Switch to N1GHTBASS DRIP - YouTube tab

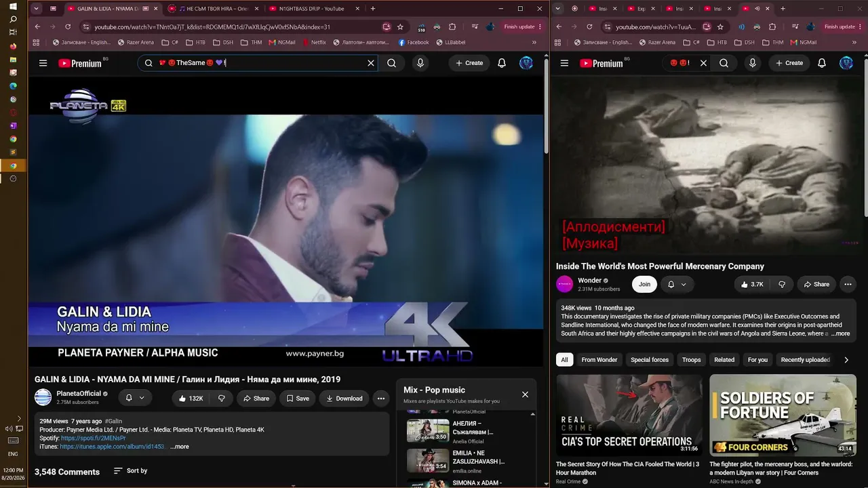[311, 9]
